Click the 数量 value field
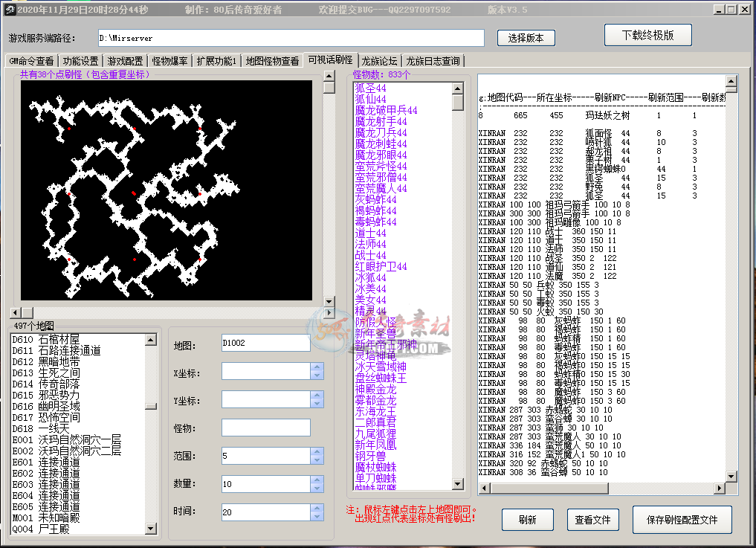Image resolution: width=756 pixels, height=548 pixels. coord(265,484)
